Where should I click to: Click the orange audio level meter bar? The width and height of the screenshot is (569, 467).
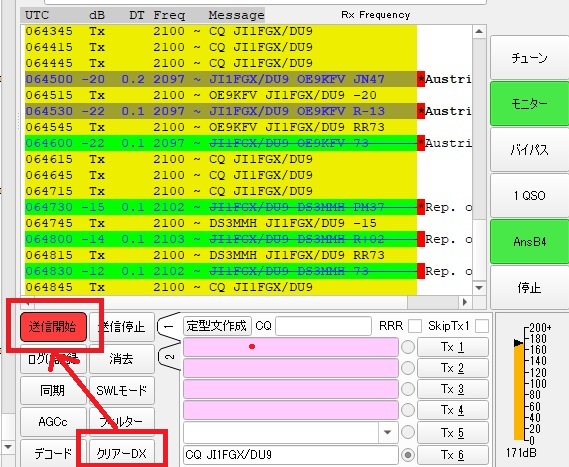pos(519,393)
